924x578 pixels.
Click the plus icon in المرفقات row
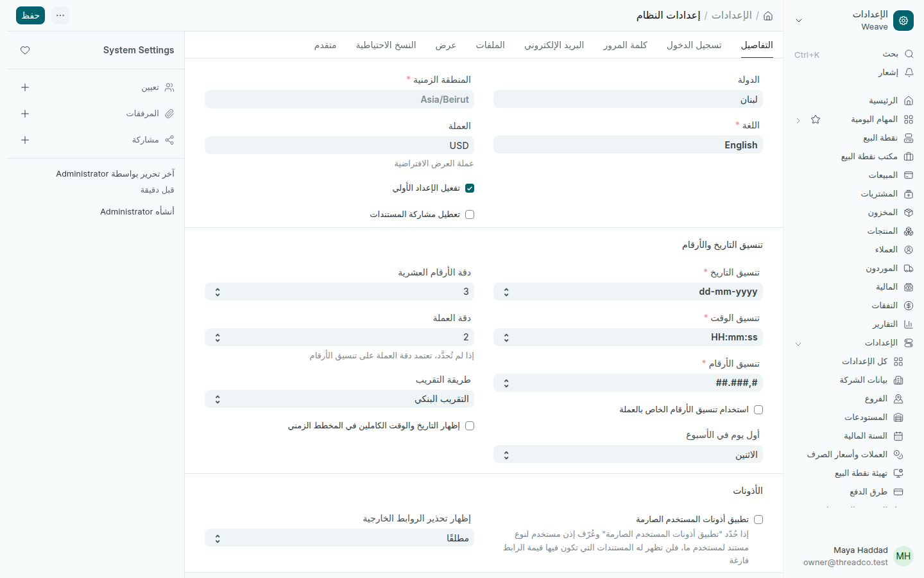25,114
